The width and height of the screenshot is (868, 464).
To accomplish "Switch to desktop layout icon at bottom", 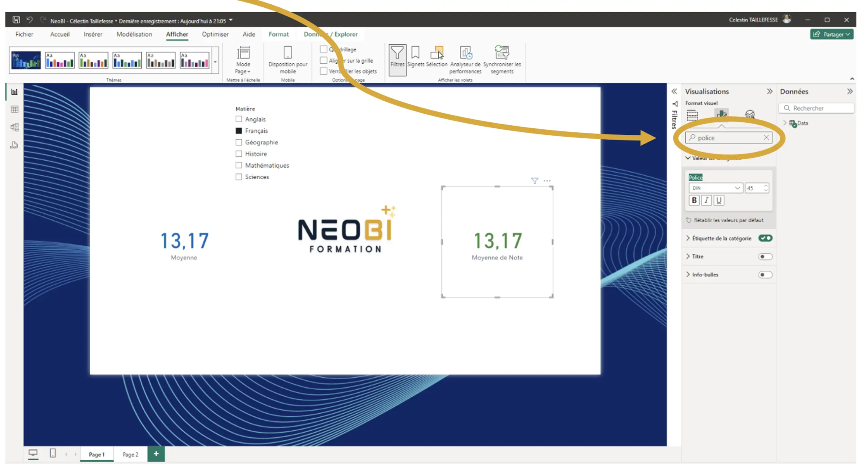I will tap(33, 454).
